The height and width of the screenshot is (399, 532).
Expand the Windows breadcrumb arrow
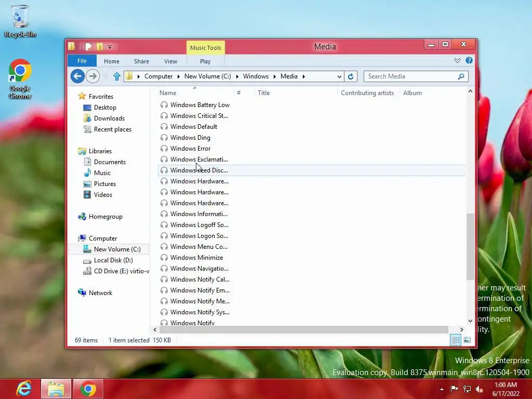[x=274, y=76]
